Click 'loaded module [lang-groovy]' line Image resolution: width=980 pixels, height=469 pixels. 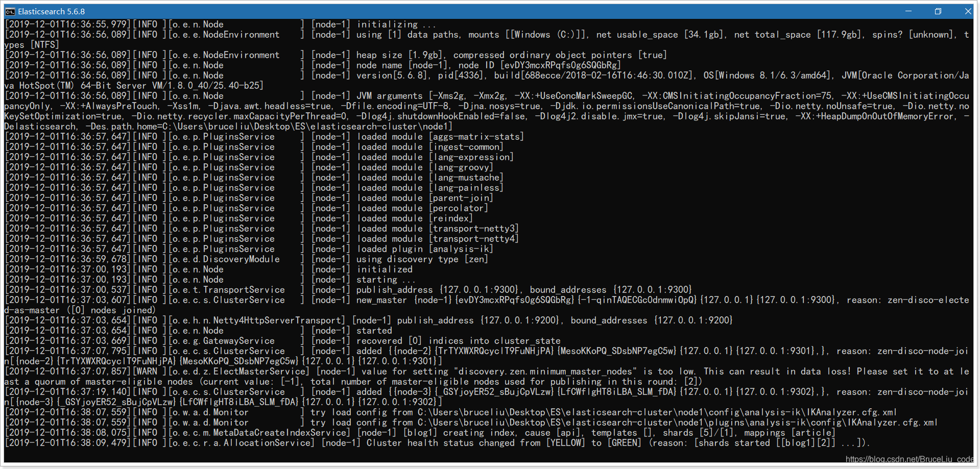click(425, 167)
